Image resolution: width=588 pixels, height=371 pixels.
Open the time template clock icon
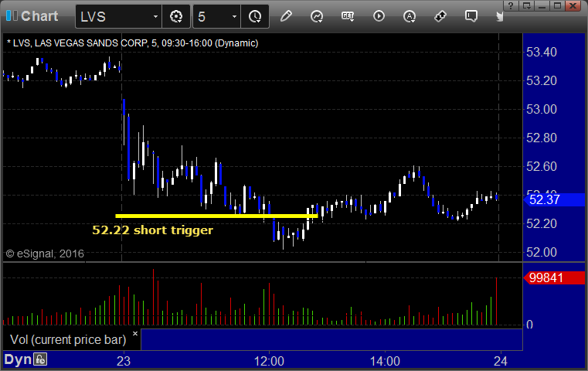255,16
